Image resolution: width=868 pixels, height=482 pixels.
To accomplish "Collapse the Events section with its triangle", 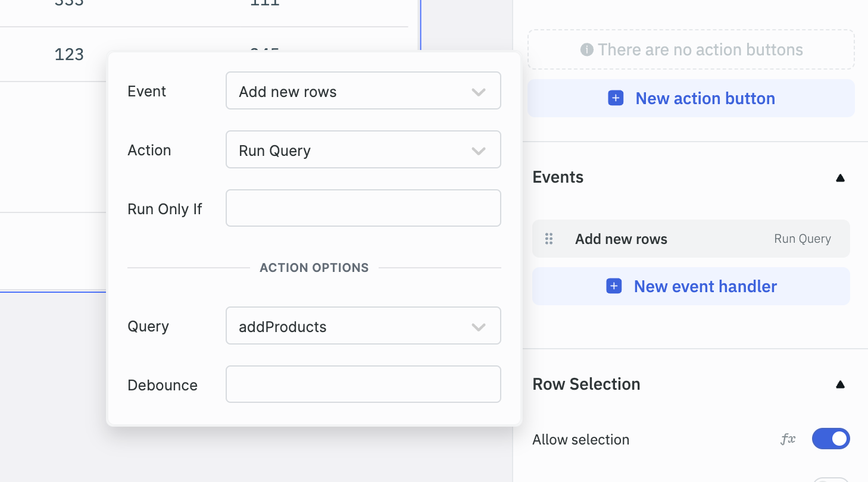I will (840, 177).
